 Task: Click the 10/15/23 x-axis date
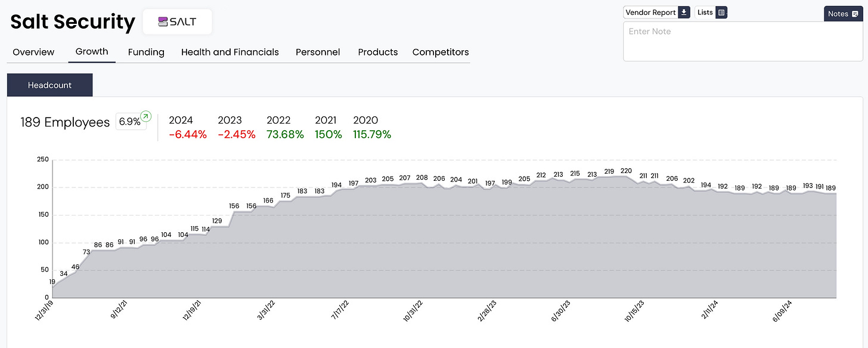coord(634,312)
